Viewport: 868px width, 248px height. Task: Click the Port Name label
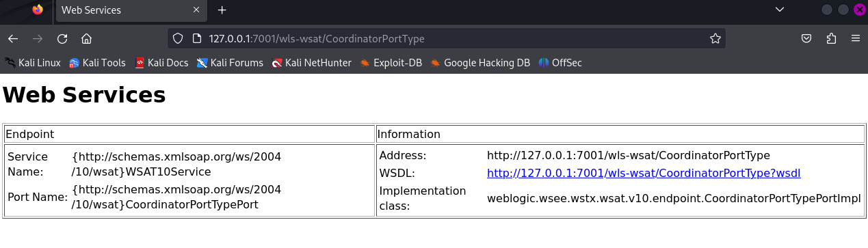pos(37,197)
